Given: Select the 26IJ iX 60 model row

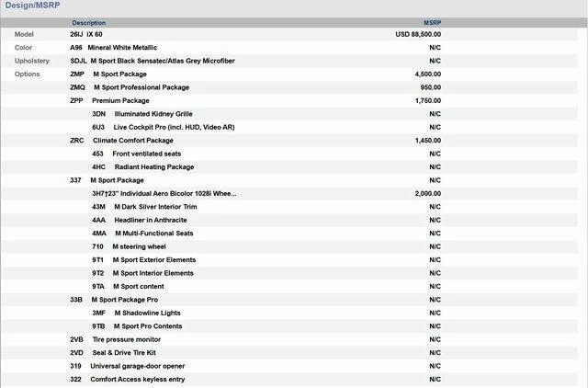Looking at the screenshot, I should [86, 34].
